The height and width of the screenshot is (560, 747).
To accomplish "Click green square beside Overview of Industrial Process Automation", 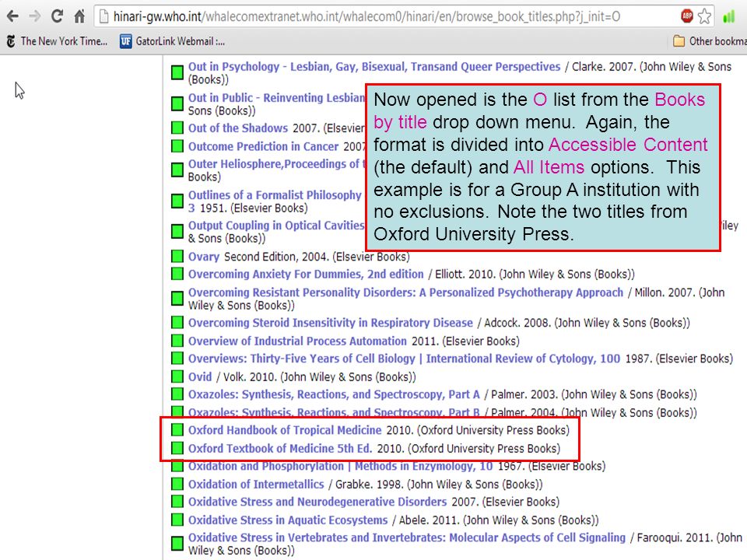I will coord(177,341).
